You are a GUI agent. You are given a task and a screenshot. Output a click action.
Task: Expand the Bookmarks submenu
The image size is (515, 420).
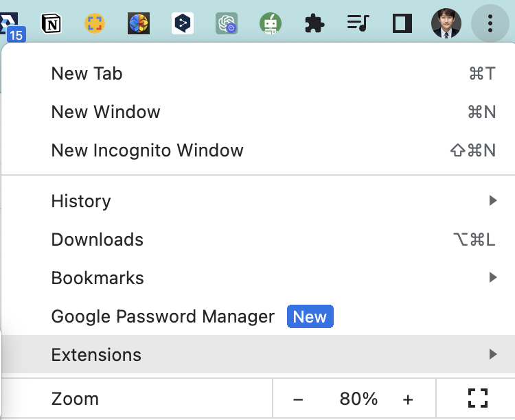click(258, 278)
